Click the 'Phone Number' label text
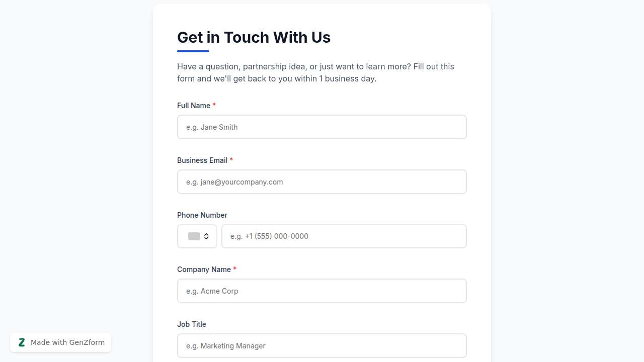The height and width of the screenshot is (362, 644). [x=202, y=215]
